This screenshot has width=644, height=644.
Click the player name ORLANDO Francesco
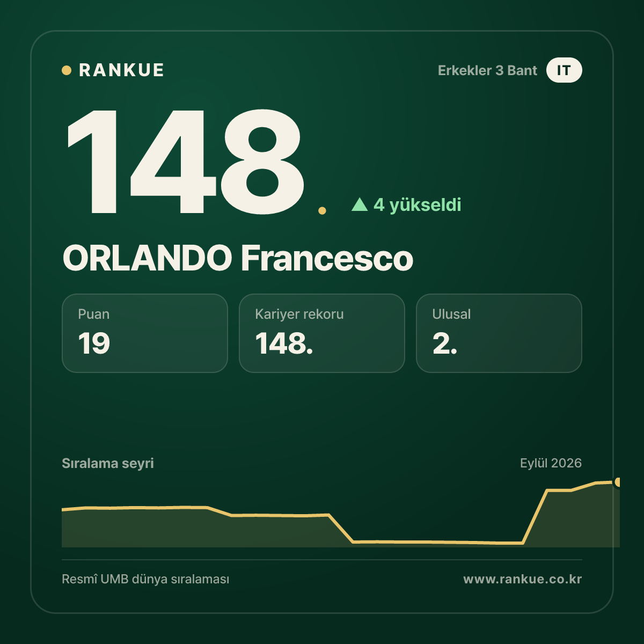click(238, 258)
